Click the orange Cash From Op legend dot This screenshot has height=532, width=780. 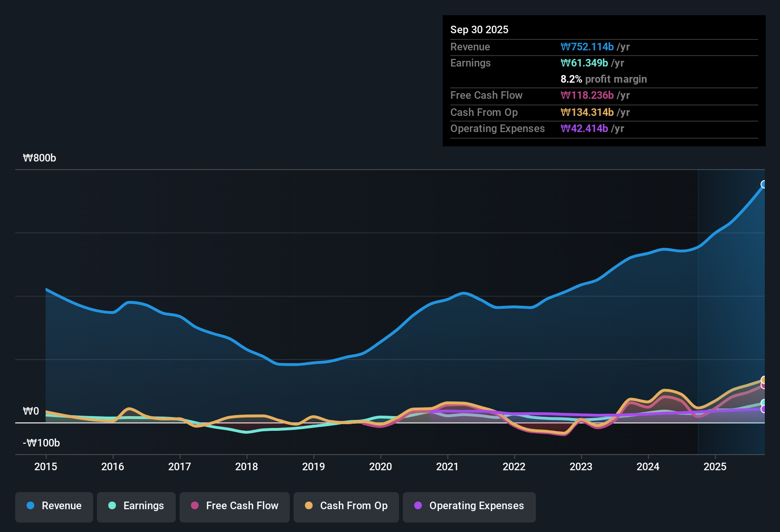click(x=309, y=506)
